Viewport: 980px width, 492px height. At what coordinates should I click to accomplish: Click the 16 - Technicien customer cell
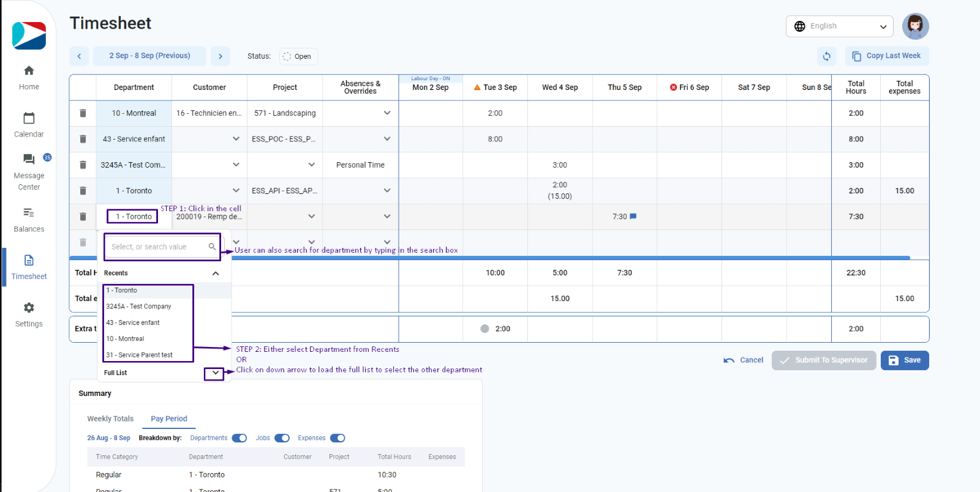209,113
